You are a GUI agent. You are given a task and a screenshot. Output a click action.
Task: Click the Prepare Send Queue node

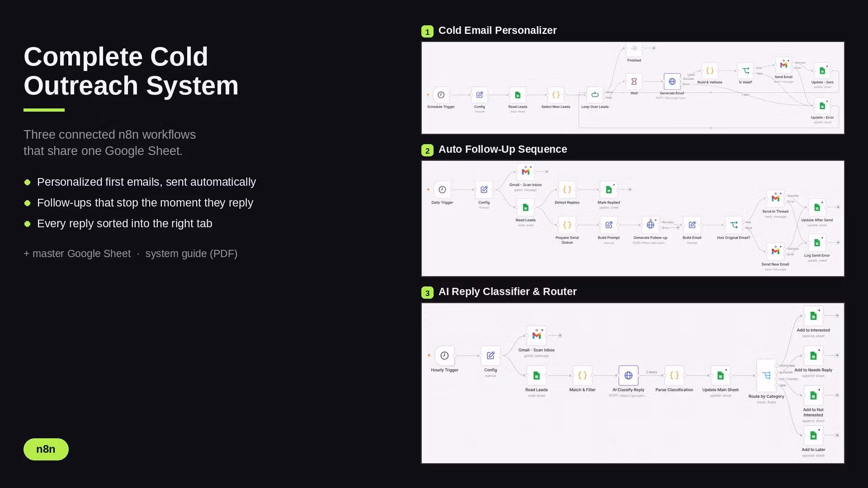567,225
